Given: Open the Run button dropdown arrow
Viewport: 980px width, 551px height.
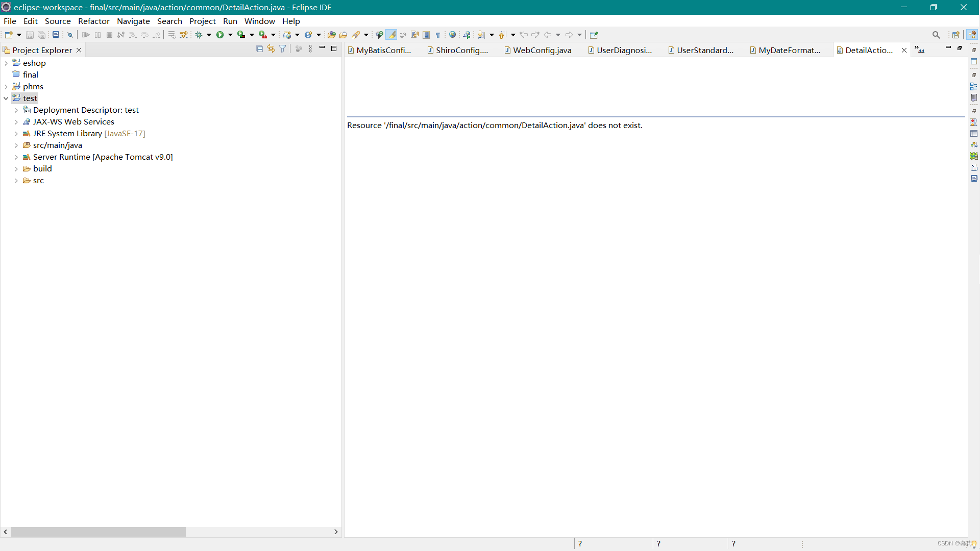Looking at the screenshot, I should point(230,35).
